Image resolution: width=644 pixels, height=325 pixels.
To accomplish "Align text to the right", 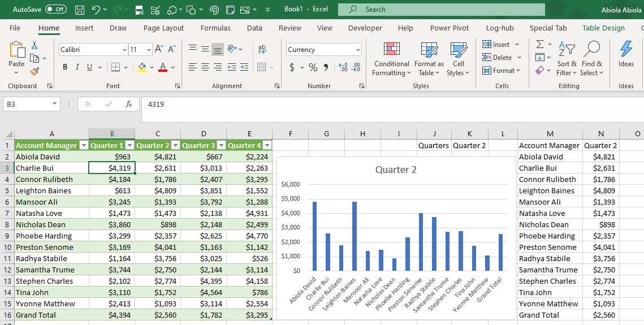I will (218, 67).
